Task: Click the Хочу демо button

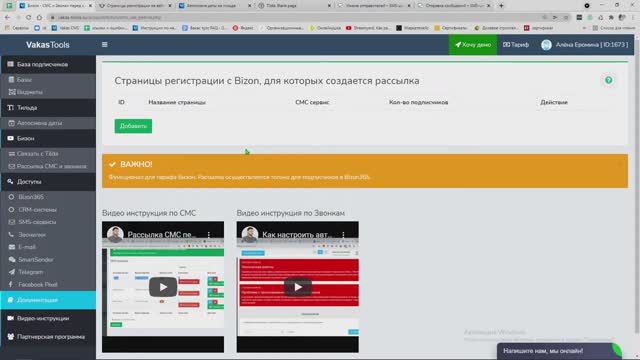Action: [473, 44]
